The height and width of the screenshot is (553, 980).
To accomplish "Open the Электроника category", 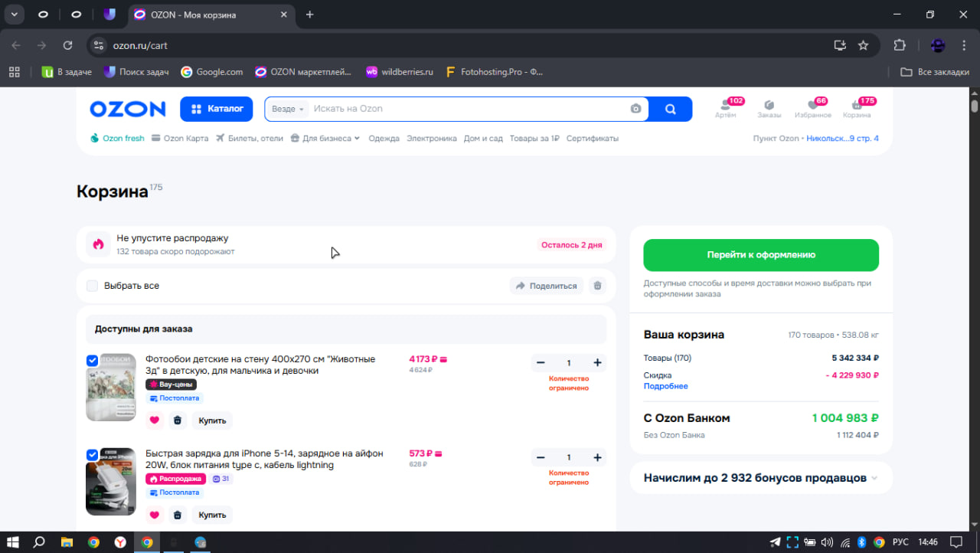I will (432, 139).
